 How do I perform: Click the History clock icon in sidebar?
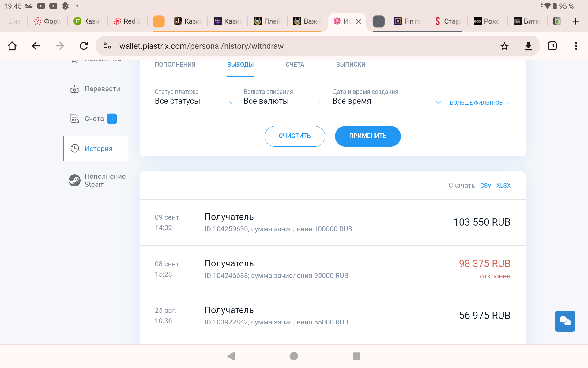coord(75,148)
